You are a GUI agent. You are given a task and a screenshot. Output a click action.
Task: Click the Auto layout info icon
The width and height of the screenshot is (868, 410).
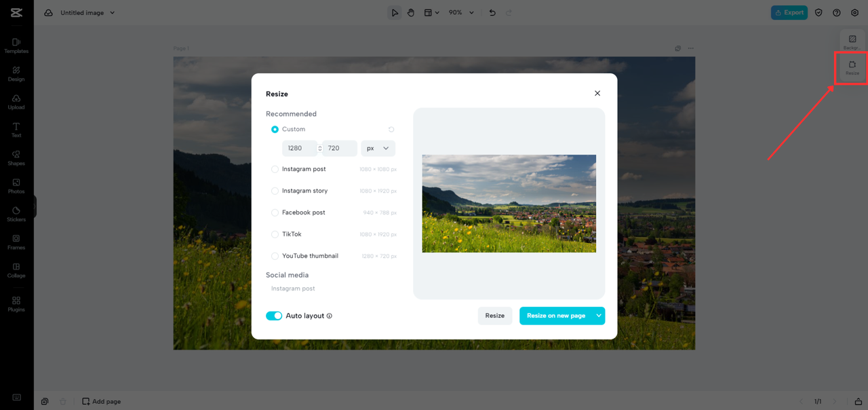(330, 316)
